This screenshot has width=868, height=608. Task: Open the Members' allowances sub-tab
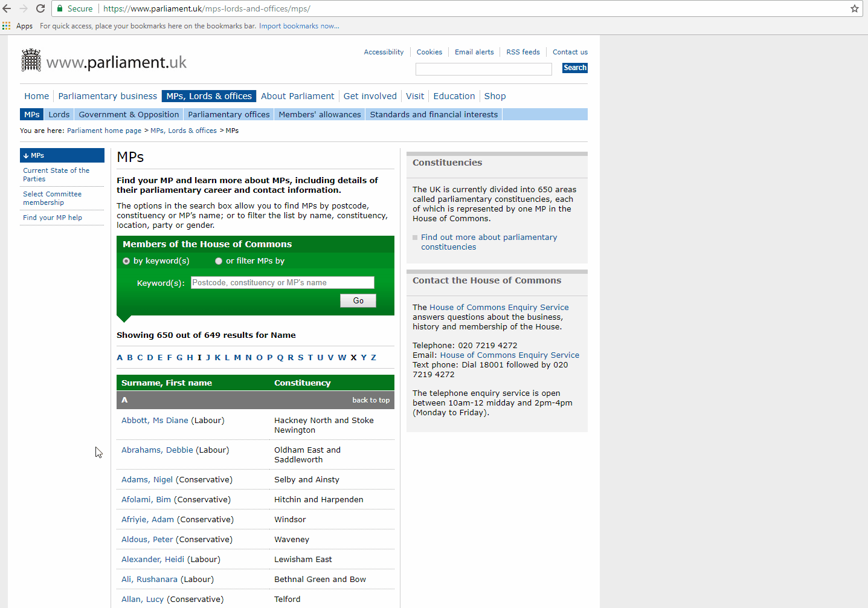point(320,114)
